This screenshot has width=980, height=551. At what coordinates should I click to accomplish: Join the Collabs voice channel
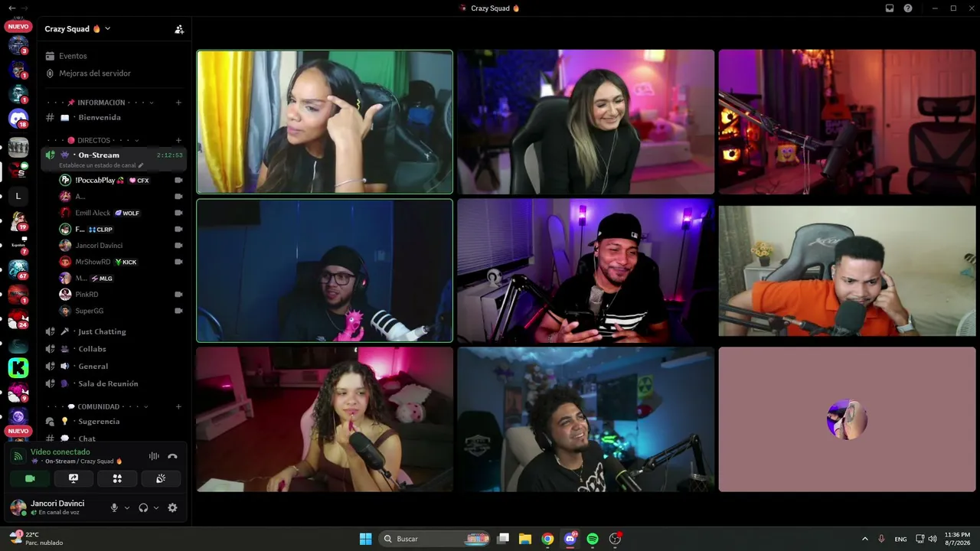114,349
